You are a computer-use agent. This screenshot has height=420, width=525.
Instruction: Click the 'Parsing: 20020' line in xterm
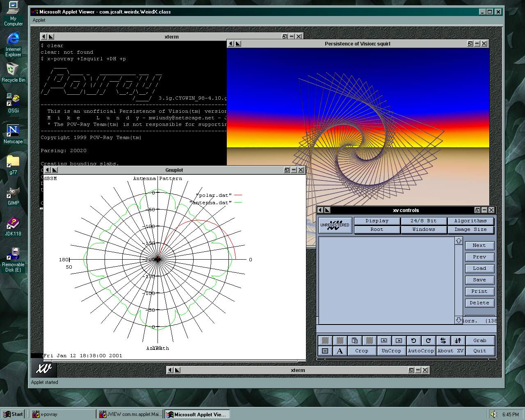coord(64,151)
